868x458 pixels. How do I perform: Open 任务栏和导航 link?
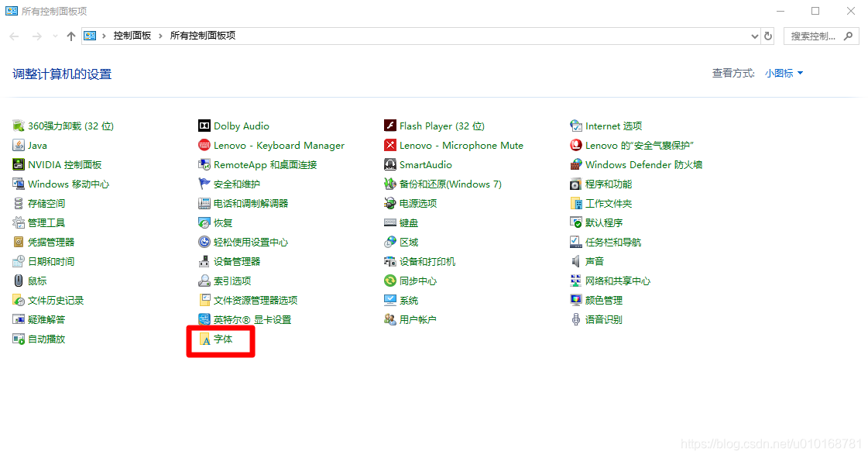pos(613,242)
